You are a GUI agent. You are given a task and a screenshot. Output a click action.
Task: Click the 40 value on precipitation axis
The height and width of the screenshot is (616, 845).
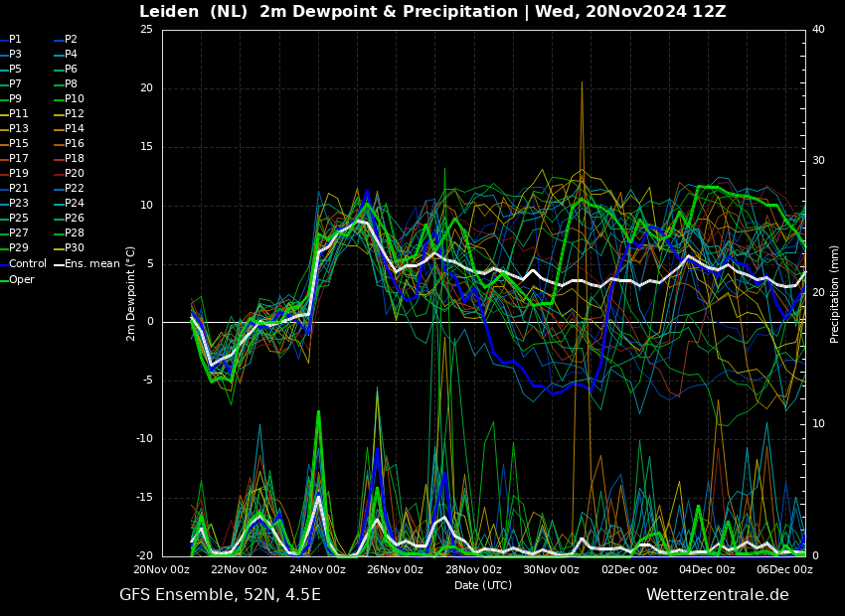(818, 29)
